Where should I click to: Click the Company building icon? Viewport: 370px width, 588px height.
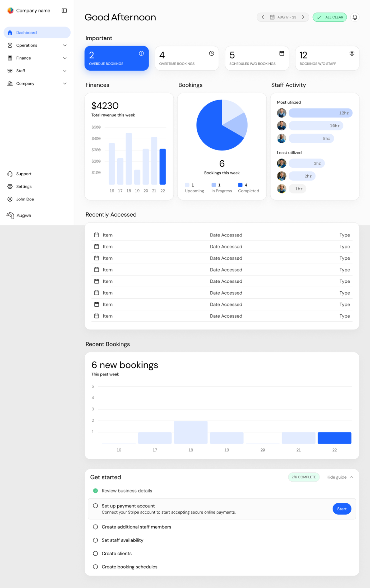(10, 83)
